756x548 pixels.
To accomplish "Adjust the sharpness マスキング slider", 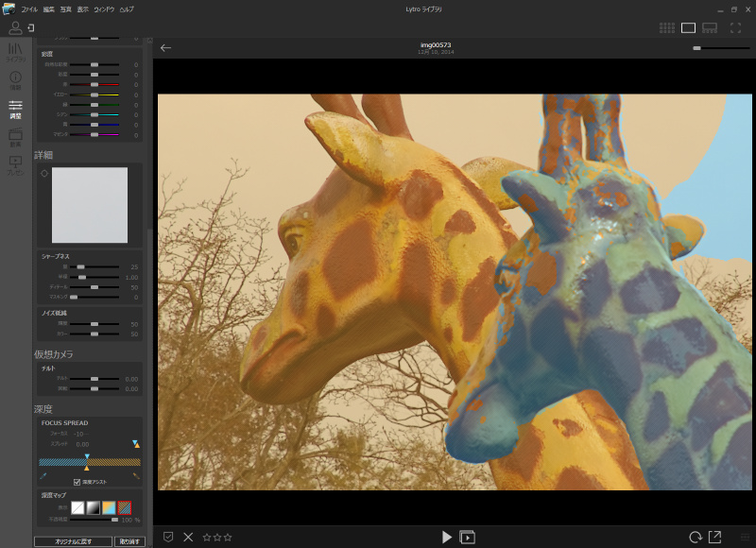I will [94, 297].
